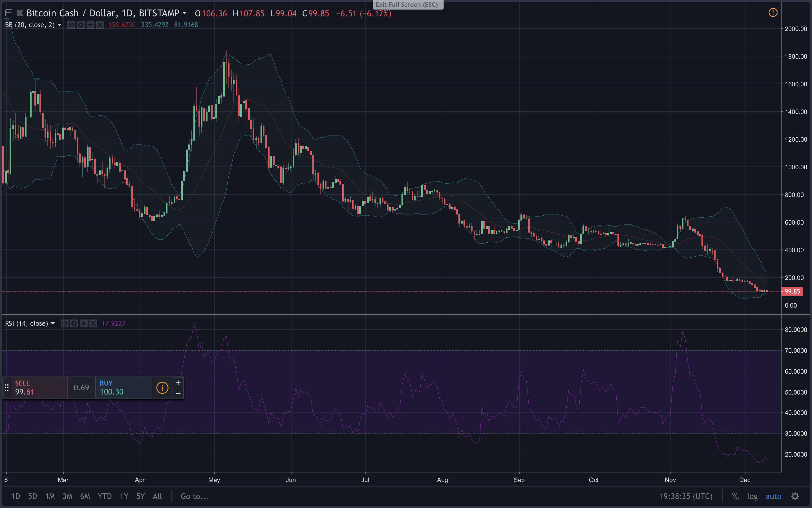Image resolution: width=812 pixels, height=508 pixels.
Task: Toggle percent scale mode
Action: point(736,496)
